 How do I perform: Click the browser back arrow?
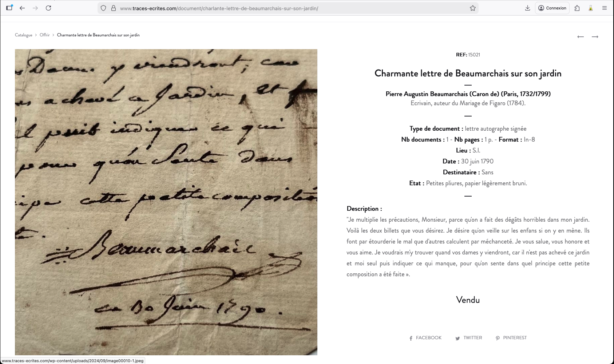pyautogui.click(x=22, y=8)
